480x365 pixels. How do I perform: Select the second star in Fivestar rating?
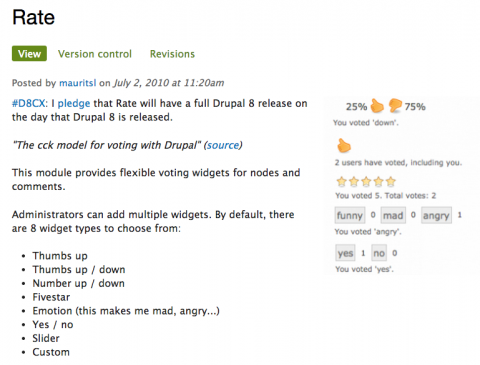(x=354, y=182)
